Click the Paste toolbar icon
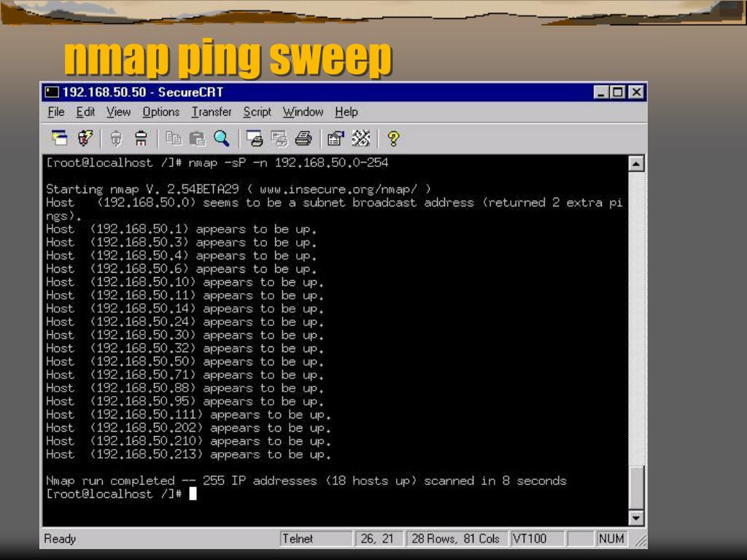This screenshot has width=747, height=560. 197,139
